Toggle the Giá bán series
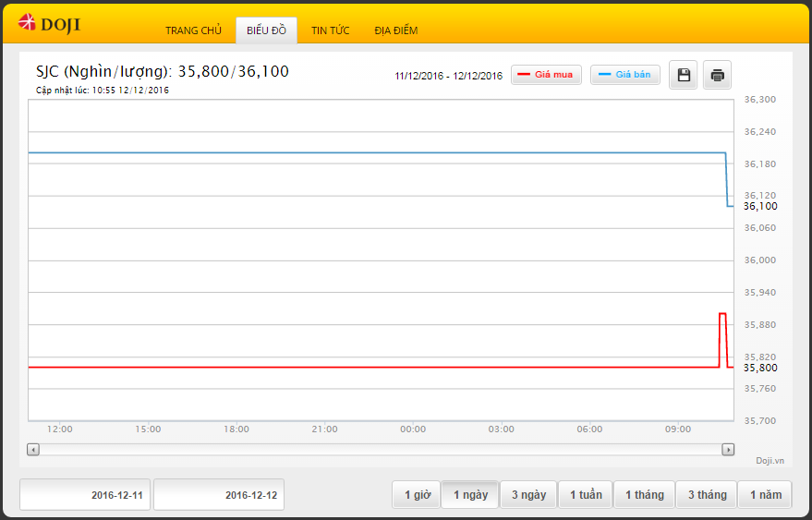Image resolution: width=812 pixels, height=520 pixels. tap(625, 75)
